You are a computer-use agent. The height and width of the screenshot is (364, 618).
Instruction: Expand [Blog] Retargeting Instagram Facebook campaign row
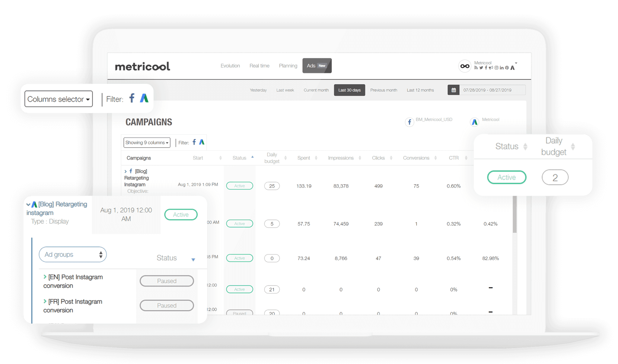pyautogui.click(x=126, y=171)
